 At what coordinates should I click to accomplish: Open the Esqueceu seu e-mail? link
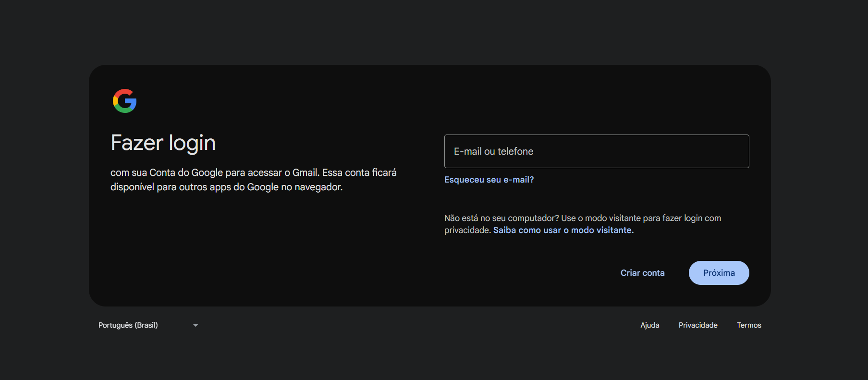tap(489, 180)
